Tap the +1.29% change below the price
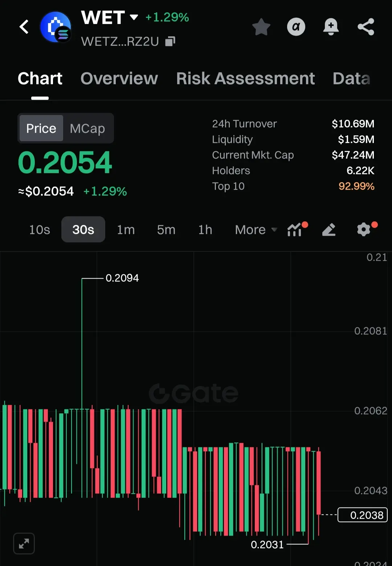 (105, 191)
